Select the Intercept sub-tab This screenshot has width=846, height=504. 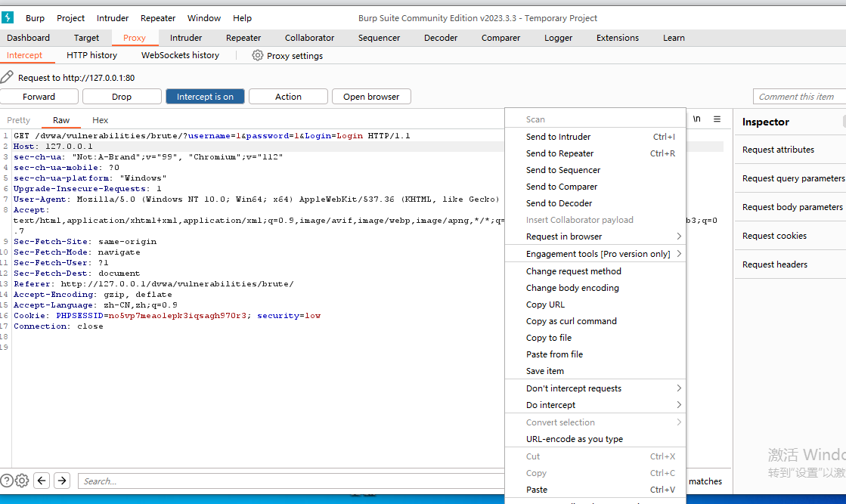click(x=24, y=55)
